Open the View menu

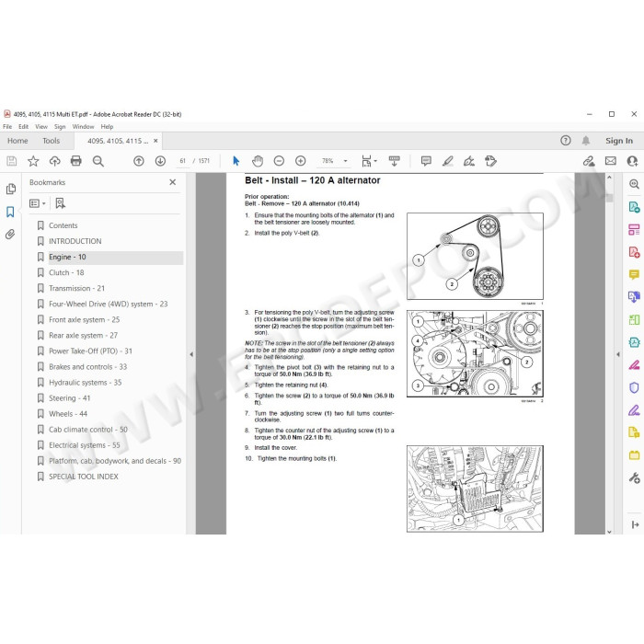coord(41,127)
